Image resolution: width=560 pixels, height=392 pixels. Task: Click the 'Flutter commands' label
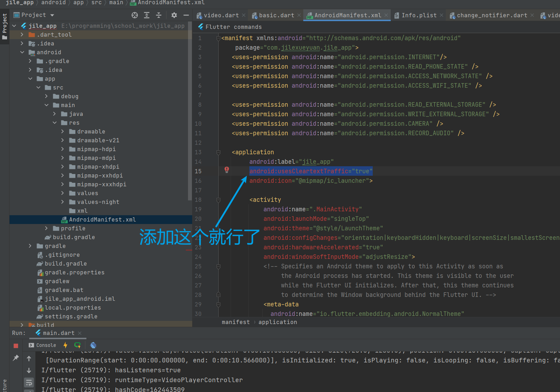coord(233,27)
